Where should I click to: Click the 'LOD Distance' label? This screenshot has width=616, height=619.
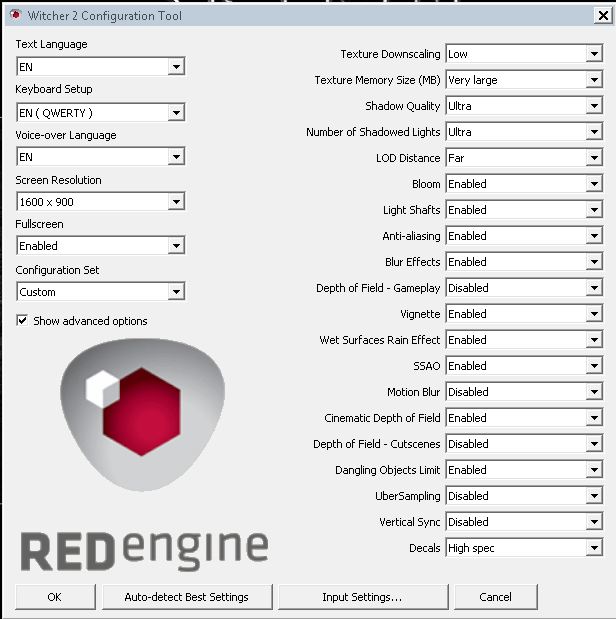(x=408, y=158)
